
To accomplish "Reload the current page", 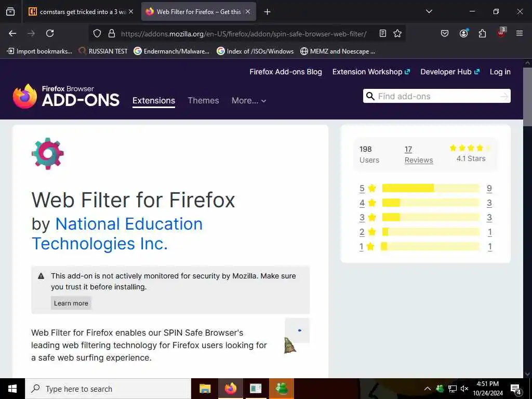I will (x=50, y=33).
